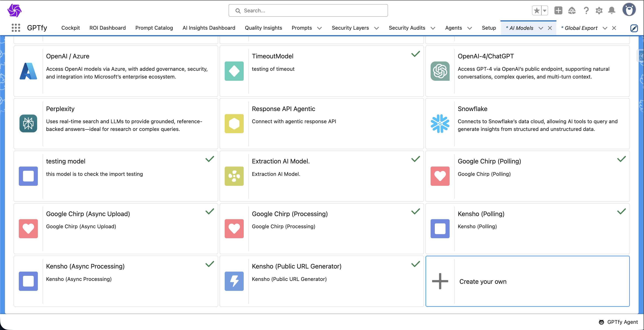This screenshot has height=330, width=644.
Task: Click the OpenAI ChatGPT logo icon
Action: tap(440, 71)
